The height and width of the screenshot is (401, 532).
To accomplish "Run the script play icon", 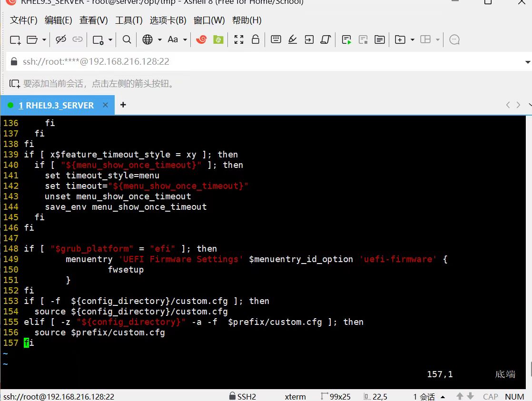I will coord(347,39).
